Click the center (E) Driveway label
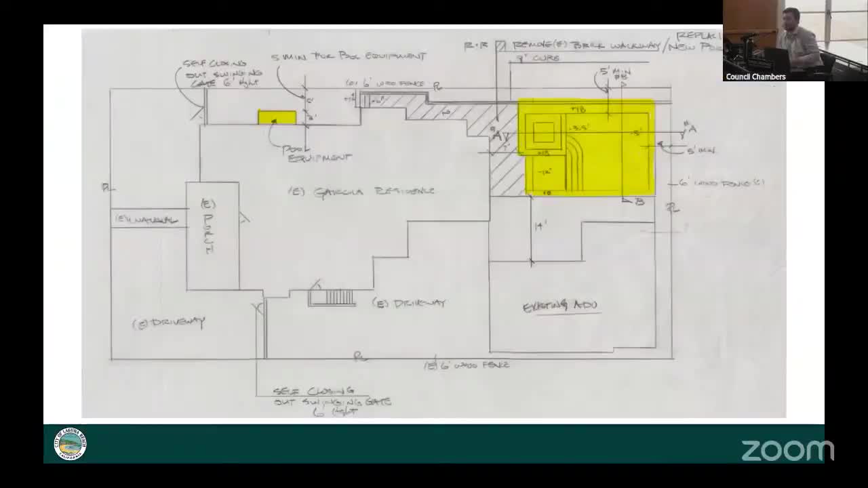 pyautogui.click(x=409, y=303)
